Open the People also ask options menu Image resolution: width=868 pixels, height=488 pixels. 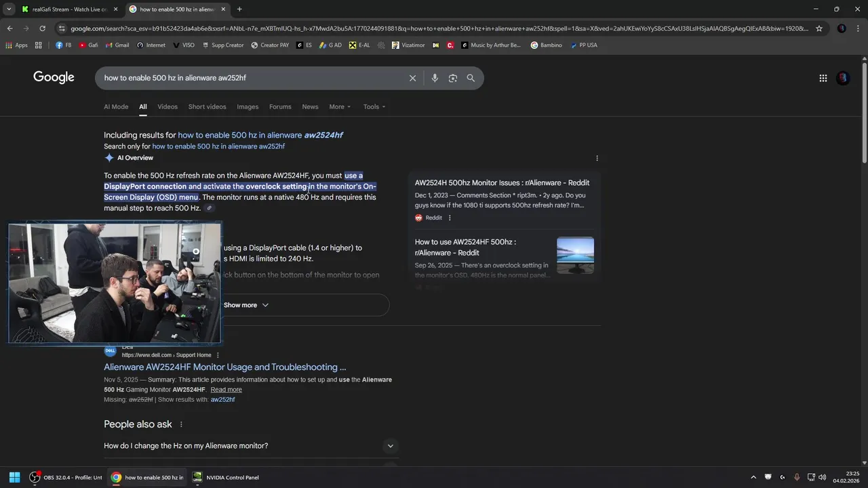tap(180, 424)
